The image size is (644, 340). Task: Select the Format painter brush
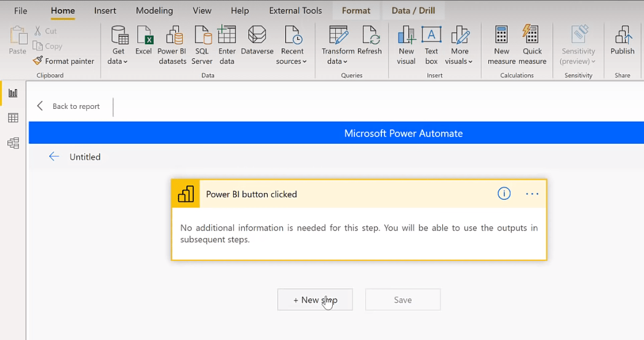click(63, 61)
